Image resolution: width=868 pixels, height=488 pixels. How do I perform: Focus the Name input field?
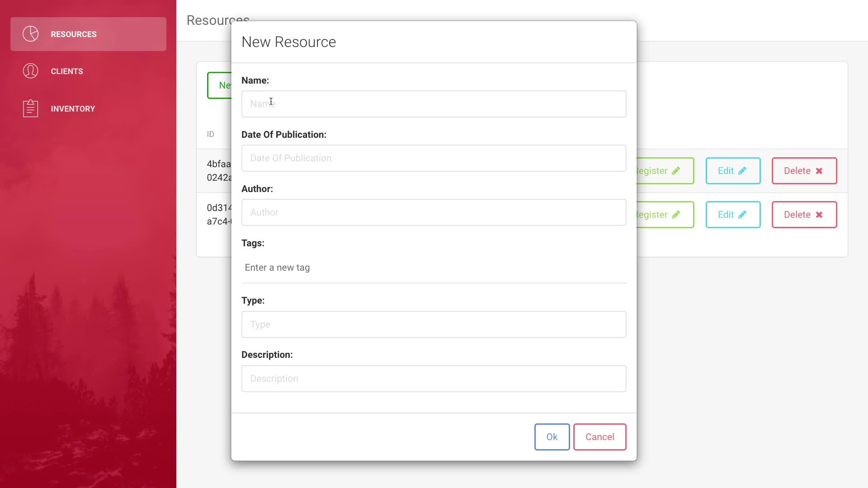(x=434, y=104)
